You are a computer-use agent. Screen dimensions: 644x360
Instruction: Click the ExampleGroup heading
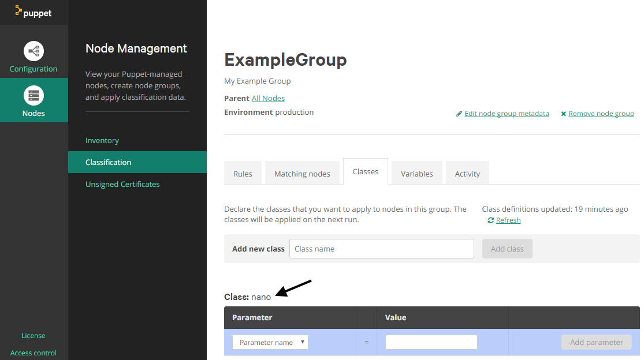pos(285,60)
